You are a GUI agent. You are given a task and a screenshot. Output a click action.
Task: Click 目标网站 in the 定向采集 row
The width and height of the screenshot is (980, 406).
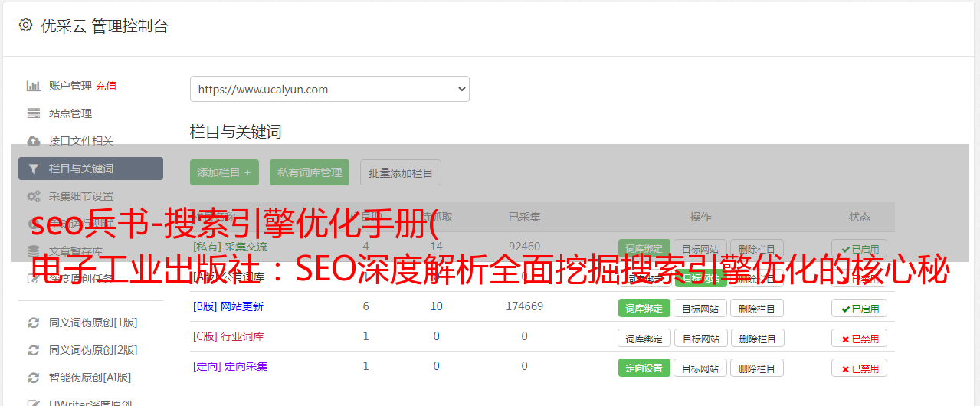click(700, 368)
